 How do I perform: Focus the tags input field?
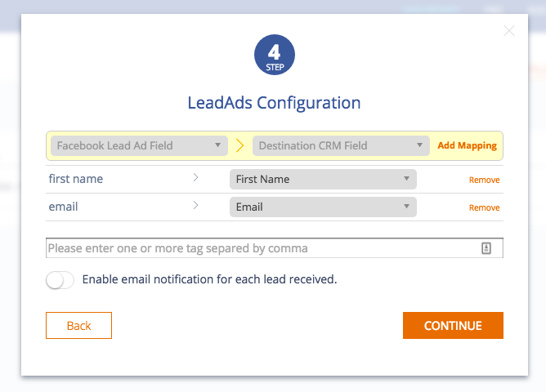coord(275,248)
